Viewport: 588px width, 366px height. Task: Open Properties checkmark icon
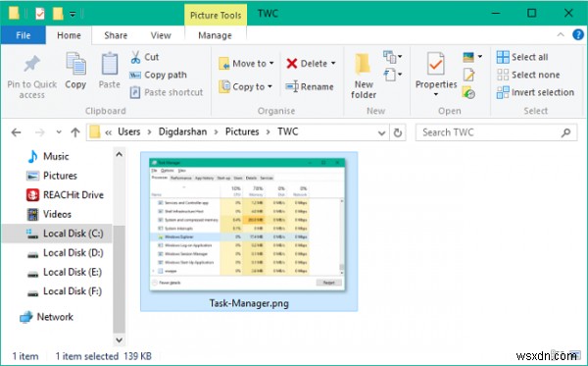point(436,64)
